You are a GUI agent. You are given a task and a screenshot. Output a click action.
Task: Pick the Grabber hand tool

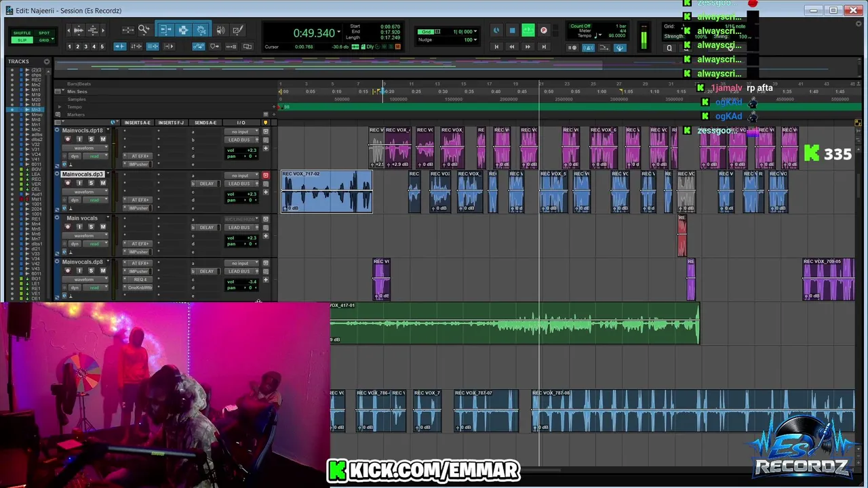[x=201, y=30]
